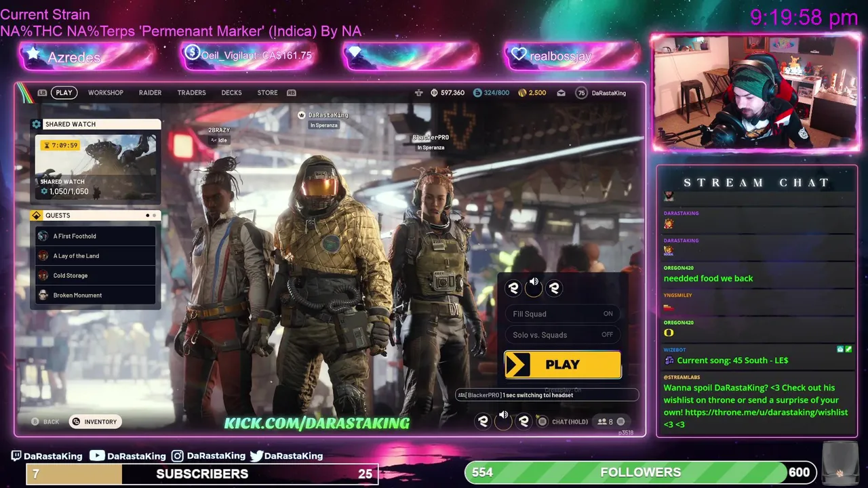
Task: Open the PLAY tab in the game menu
Action: 64,93
